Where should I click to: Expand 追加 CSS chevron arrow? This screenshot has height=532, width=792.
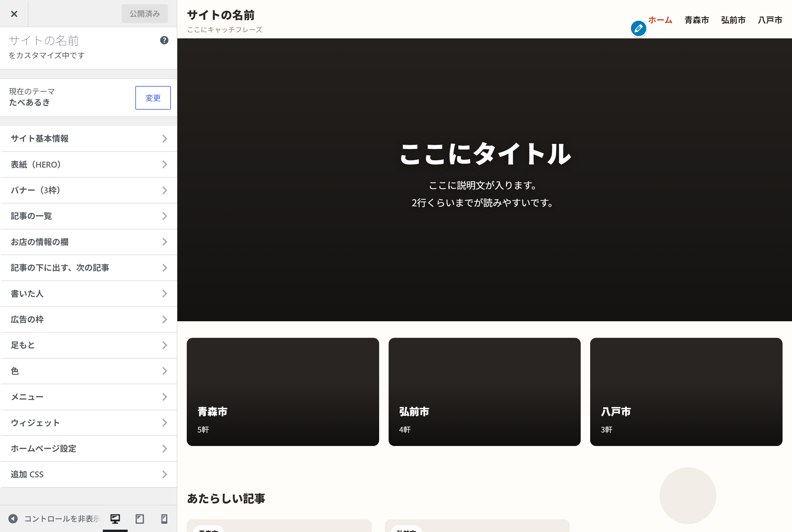point(165,474)
